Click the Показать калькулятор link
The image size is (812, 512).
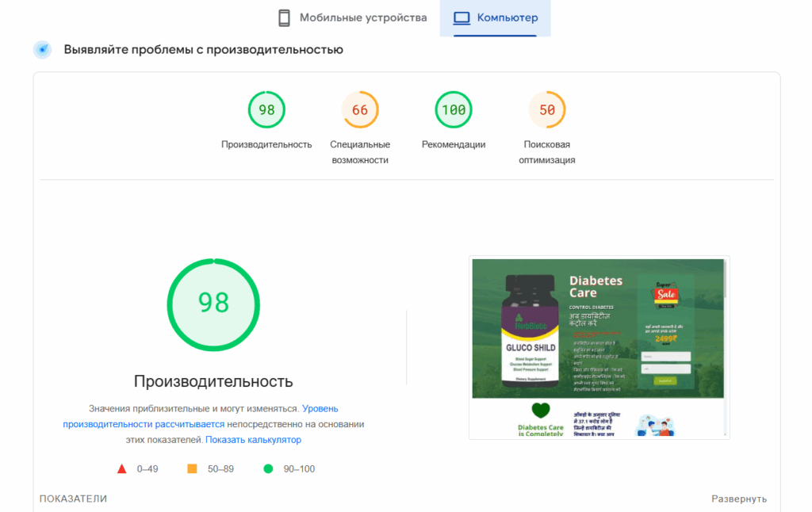tap(253, 439)
